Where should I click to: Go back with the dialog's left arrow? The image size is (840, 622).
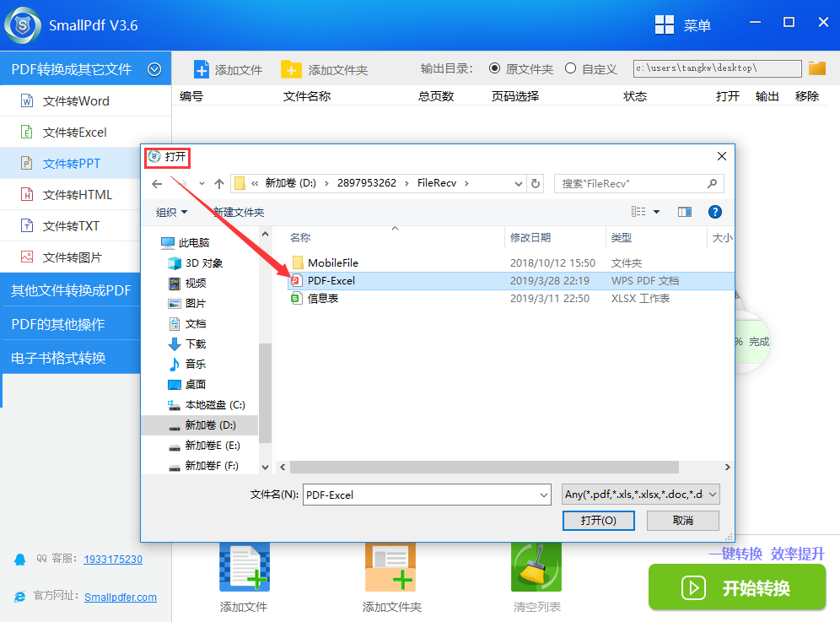point(157,184)
